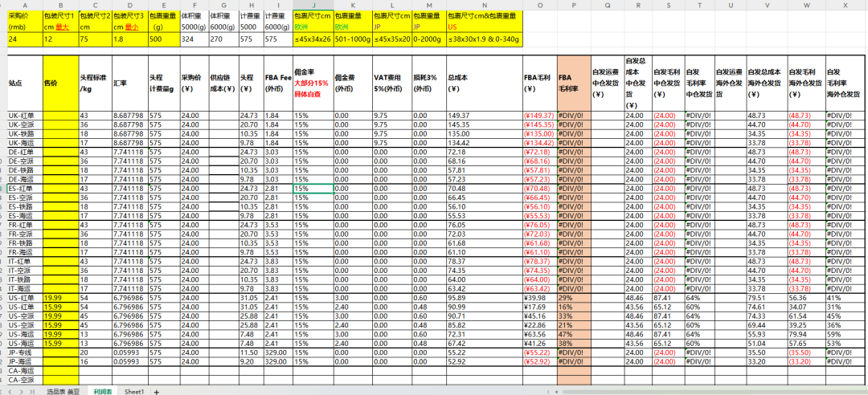Viewport: 868px width, 395px height.
Task: Select the CA-空派 row label
Action: pyautogui.click(x=25, y=380)
